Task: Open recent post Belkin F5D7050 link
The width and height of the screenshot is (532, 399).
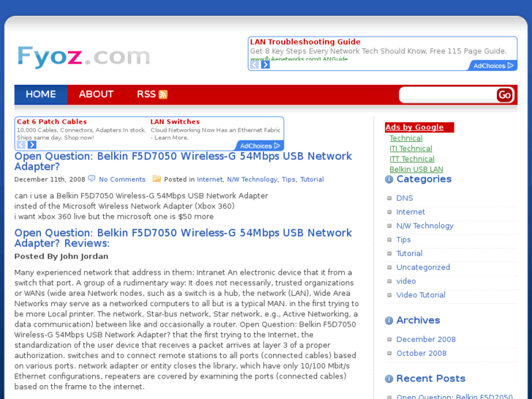Action: (454, 396)
